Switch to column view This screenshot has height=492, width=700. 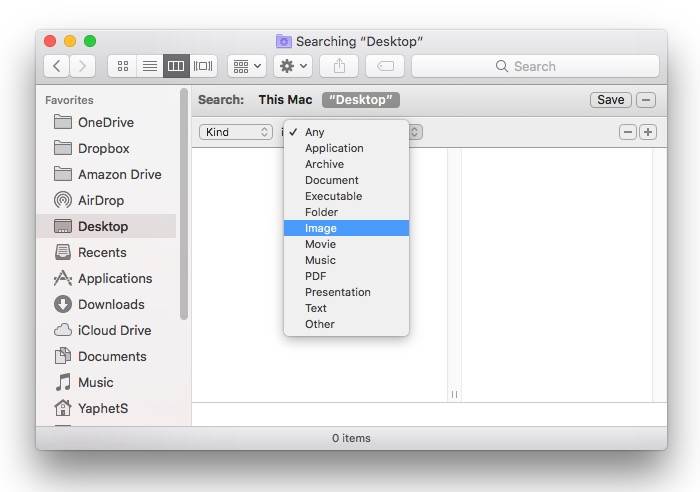click(176, 67)
